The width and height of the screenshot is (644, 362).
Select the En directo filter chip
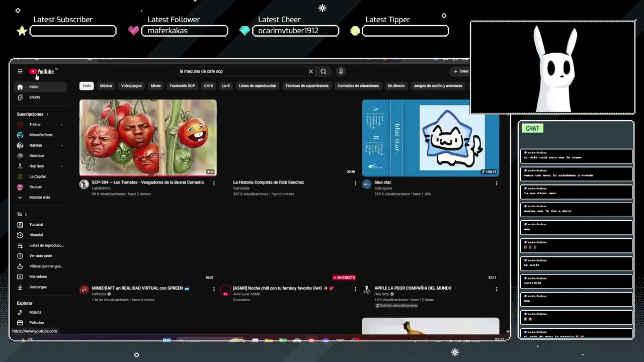396,86
